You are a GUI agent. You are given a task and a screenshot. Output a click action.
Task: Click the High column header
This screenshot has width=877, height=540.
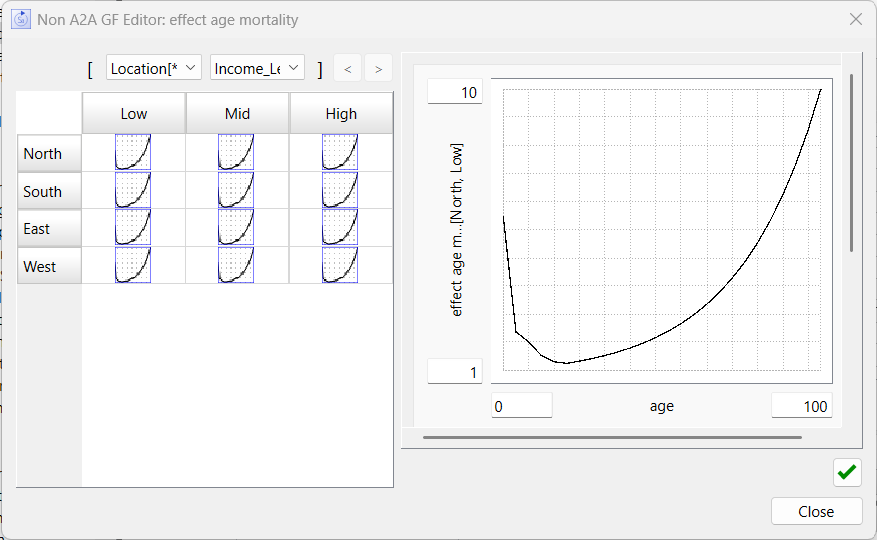(341, 114)
